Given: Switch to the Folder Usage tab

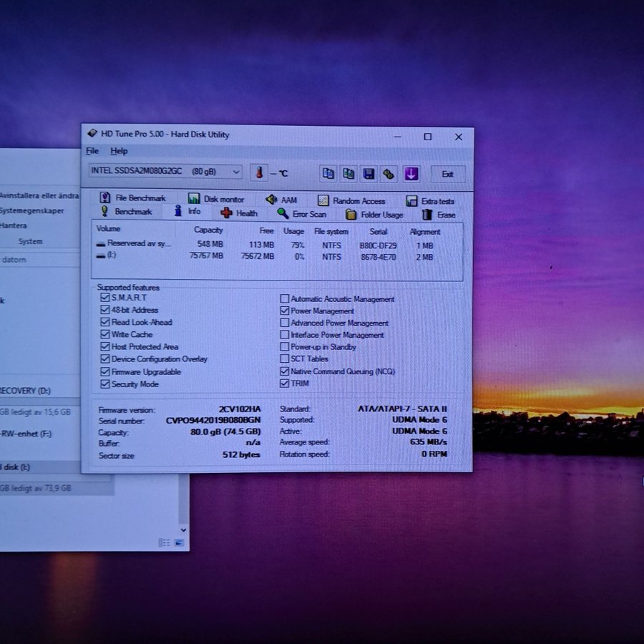Looking at the screenshot, I should tap(374, 215).
